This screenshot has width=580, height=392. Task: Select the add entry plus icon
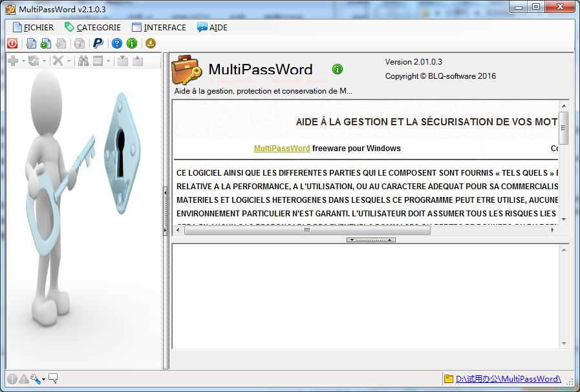[x=13, y=61]
